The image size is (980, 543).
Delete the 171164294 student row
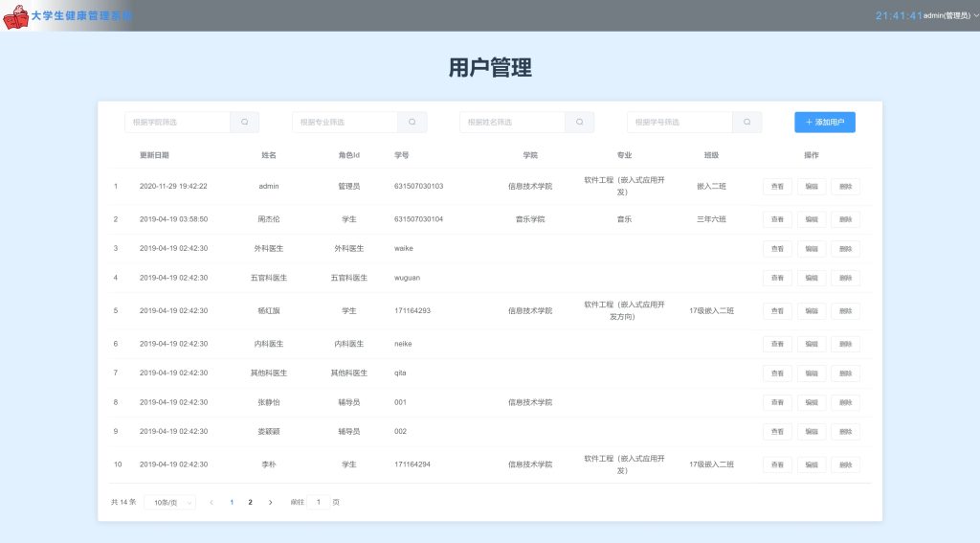pyautogui.click(x=846, y=464)
